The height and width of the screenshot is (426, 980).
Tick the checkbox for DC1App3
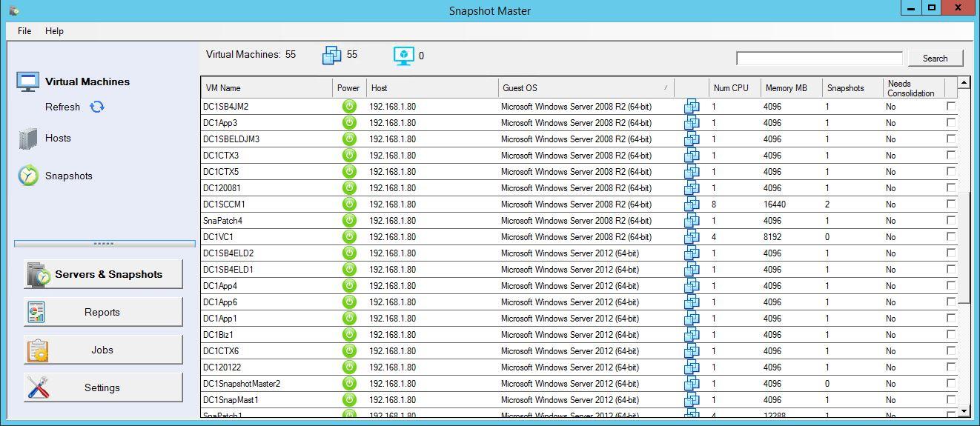pyautogui.click(x=951, y=122)
